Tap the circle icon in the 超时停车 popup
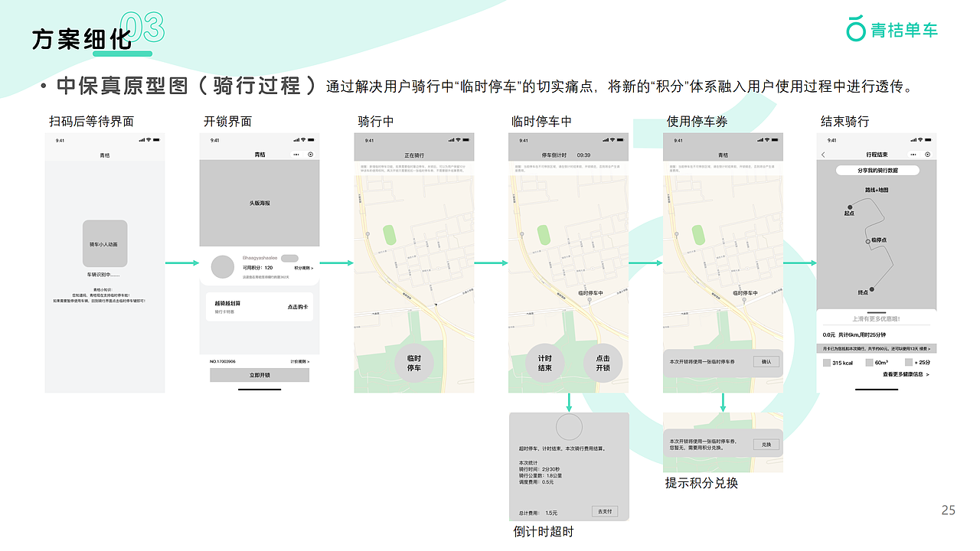This screenshot has width=980, height=551. [x=568, y=425]
